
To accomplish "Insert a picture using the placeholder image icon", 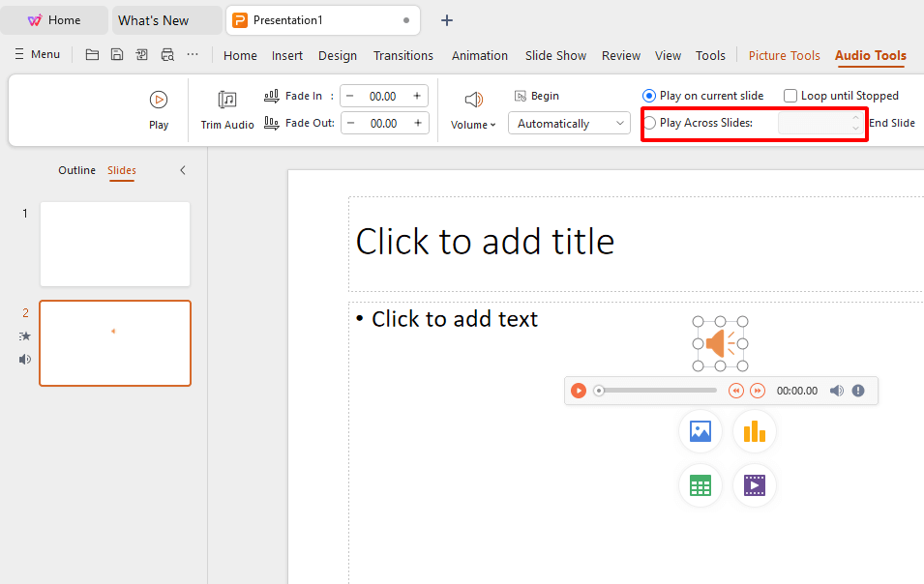I will coord(700,431).
